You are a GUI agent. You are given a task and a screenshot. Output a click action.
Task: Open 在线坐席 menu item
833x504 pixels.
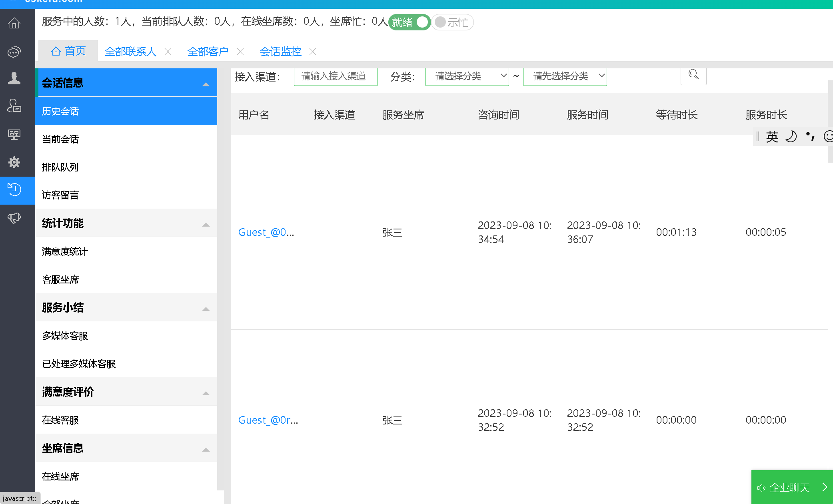(x=126, y=476)
